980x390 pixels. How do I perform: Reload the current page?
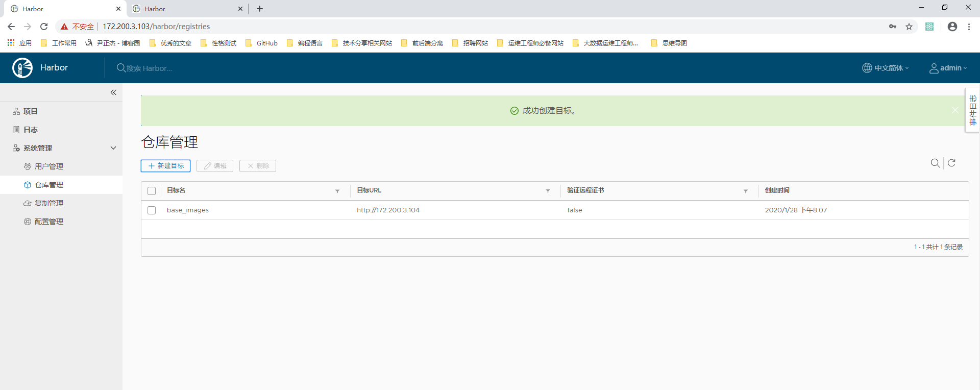coord(44,27)
